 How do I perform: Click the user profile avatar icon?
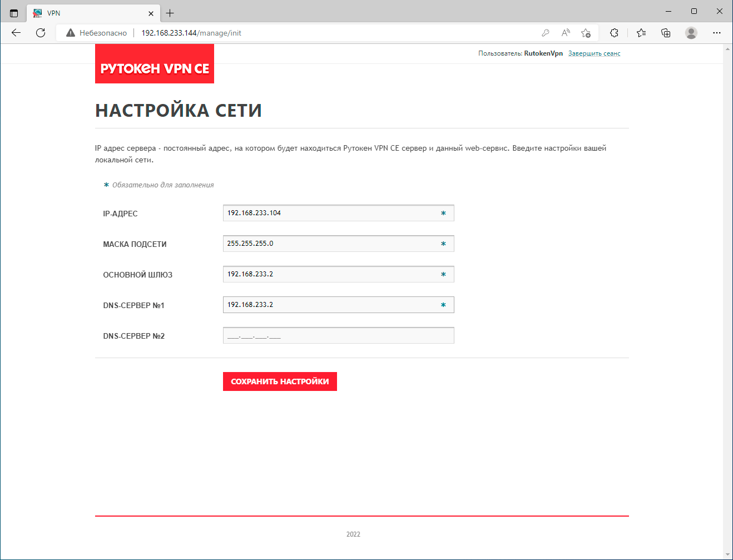pos(691,33)
